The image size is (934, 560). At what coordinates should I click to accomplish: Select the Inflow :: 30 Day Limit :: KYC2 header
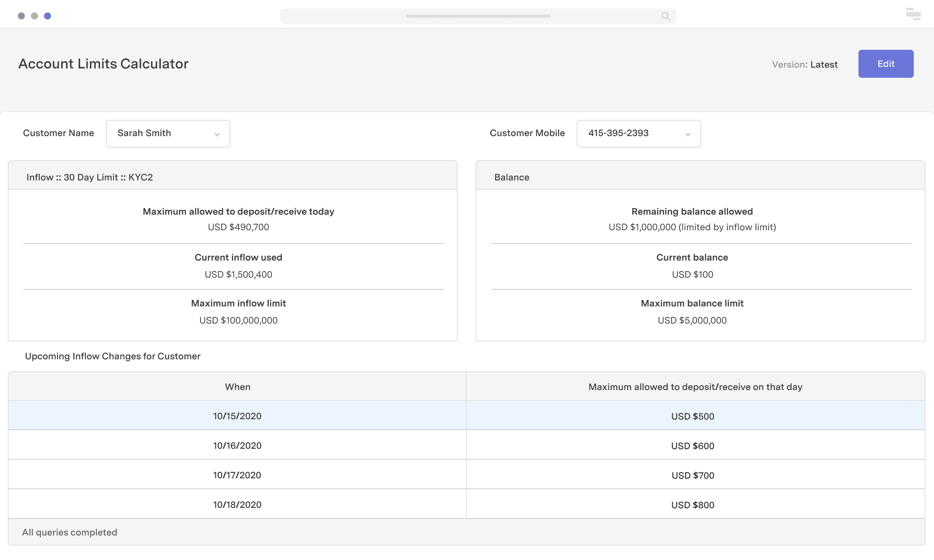(x=90, y=177)
